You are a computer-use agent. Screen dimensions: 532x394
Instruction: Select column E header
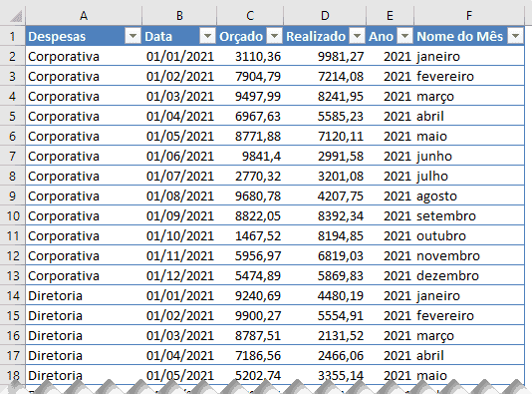pos(390,15)
